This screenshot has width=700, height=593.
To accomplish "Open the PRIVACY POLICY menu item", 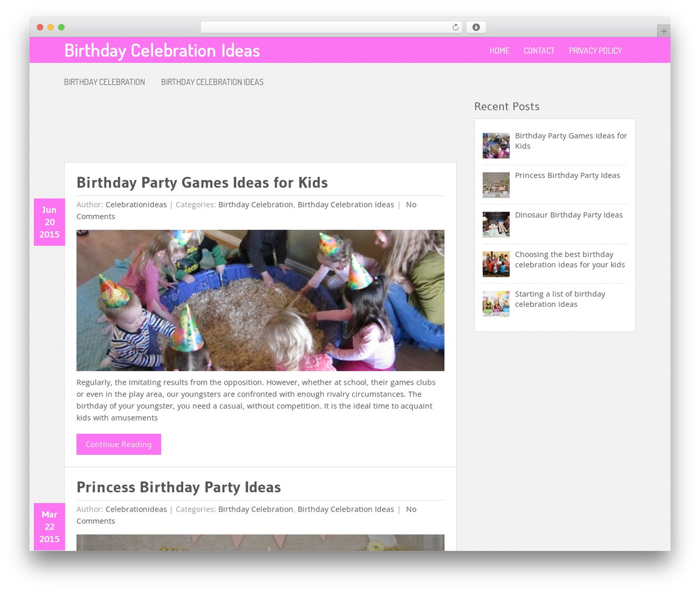I will pyautogui.click(x=595, y=50).
